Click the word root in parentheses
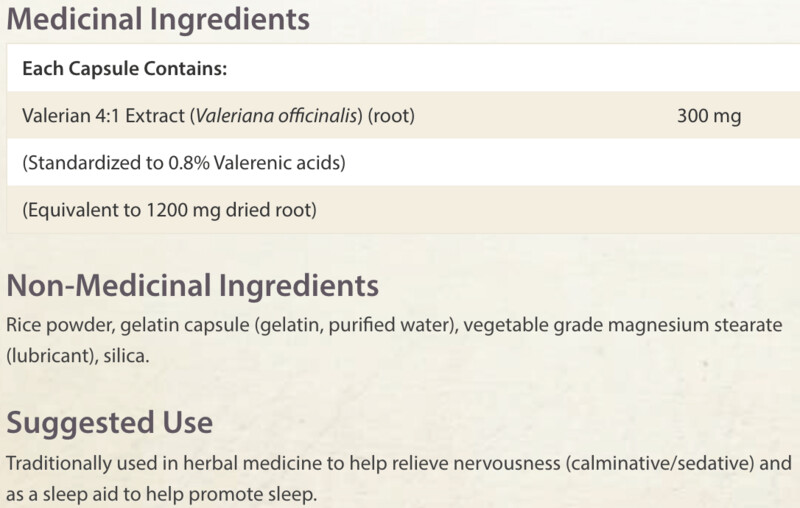Image resolution: width=800 pixels, height=508 pixels. click(x=391, y=116)
